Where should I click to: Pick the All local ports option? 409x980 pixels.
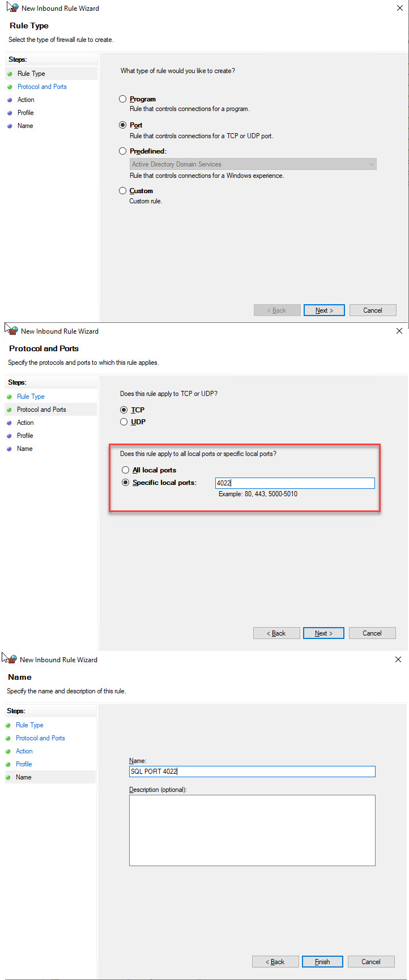(126, 470)
